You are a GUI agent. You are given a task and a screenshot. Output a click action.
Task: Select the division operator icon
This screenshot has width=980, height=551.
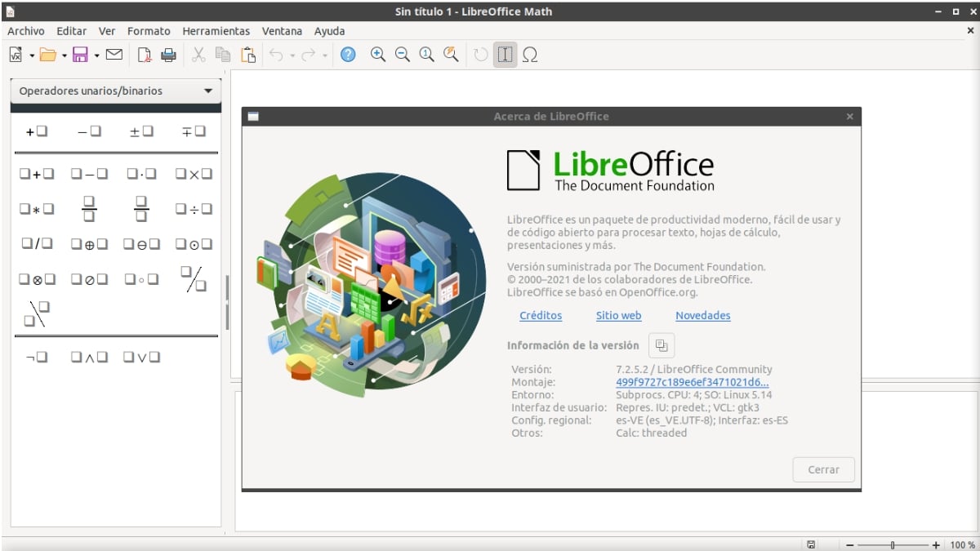coord(194,208)
